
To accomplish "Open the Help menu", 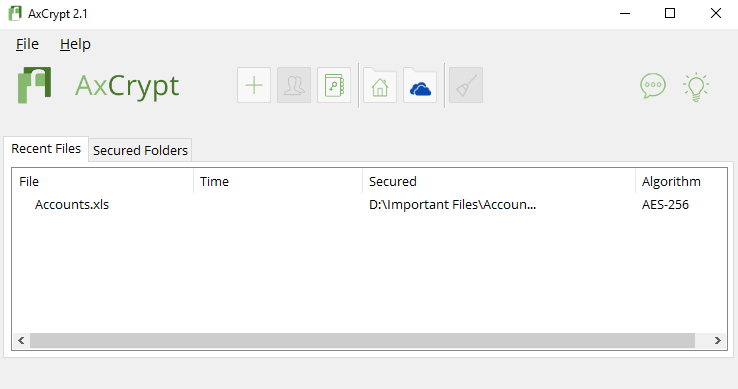I will tap(75, 44).
